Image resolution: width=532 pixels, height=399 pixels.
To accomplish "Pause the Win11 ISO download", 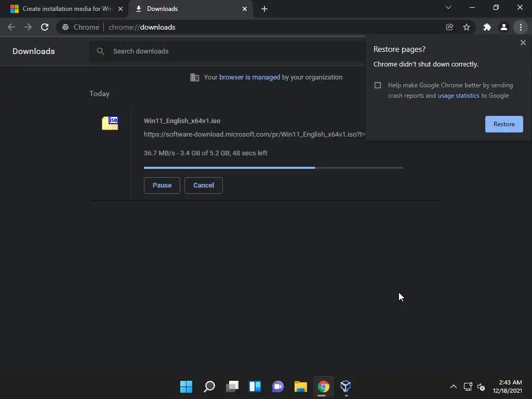I will (162, 185).
